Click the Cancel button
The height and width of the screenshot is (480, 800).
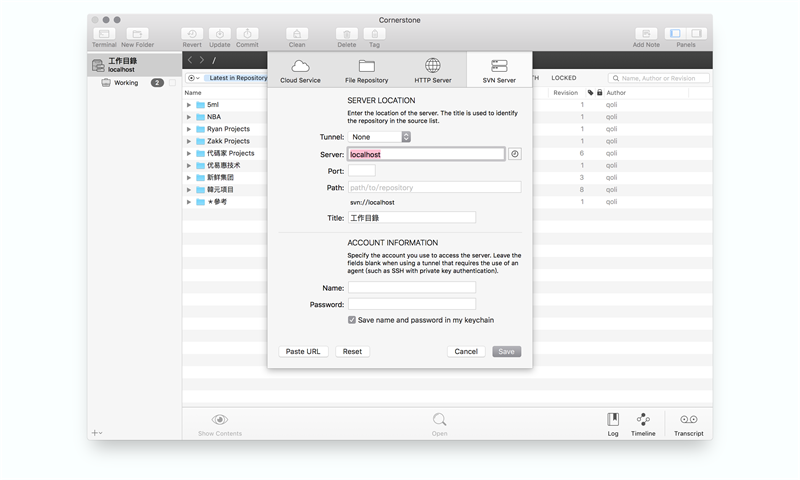pos(466,352)
